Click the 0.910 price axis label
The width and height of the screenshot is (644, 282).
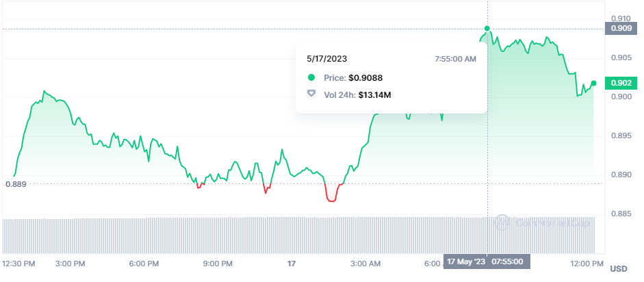click(x=621, y=18)
